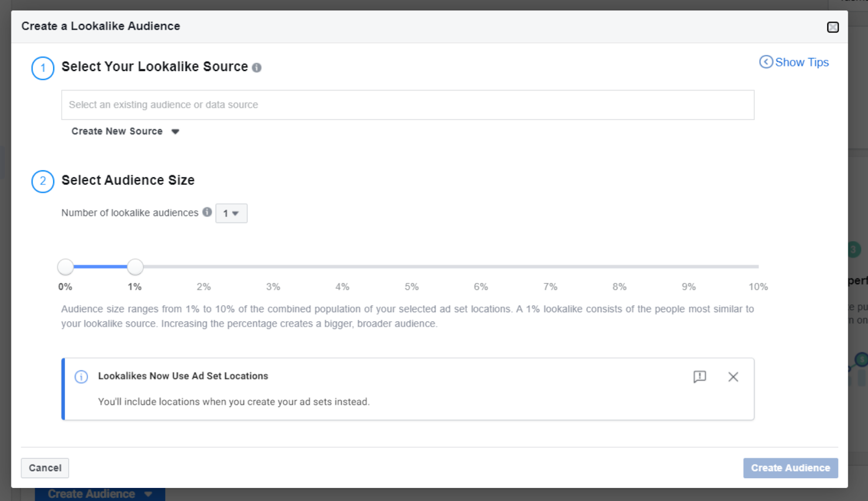Image resolution: width=868 pixels, height=501 pixels.
Task: Click the 10% label on the size scale
Action: 758,286
